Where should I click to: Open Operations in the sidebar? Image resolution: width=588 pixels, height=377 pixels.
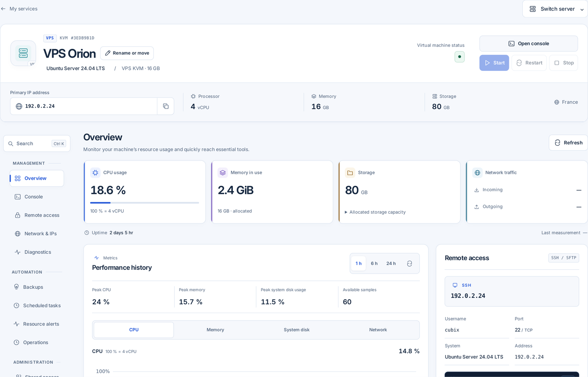point(37,343)
